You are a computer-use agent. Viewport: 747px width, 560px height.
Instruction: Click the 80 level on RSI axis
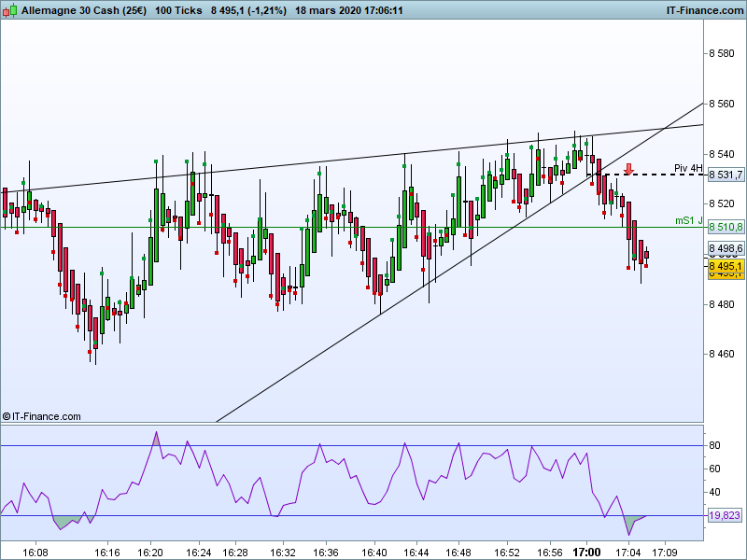coord(714,446)
